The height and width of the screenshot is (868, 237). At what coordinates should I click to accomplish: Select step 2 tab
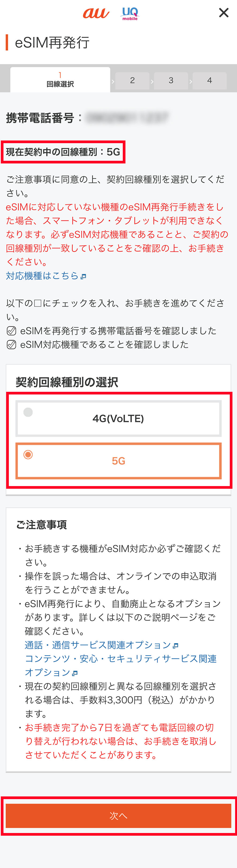[132, 81]
